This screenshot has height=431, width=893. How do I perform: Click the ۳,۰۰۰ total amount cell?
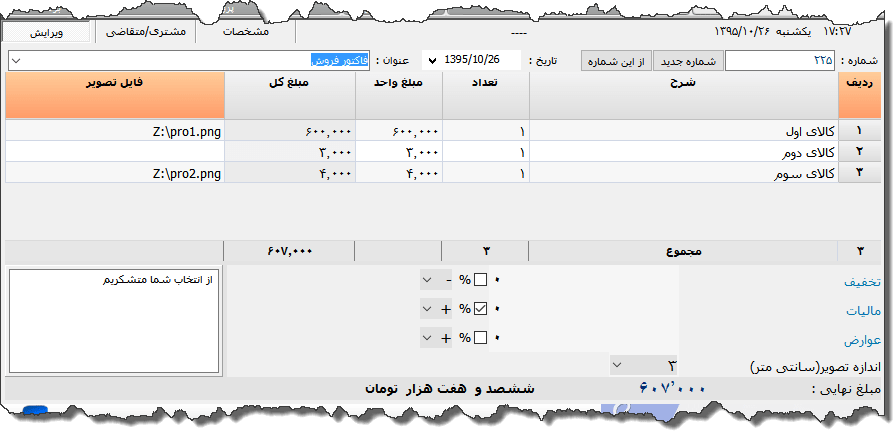coord(290,152)
